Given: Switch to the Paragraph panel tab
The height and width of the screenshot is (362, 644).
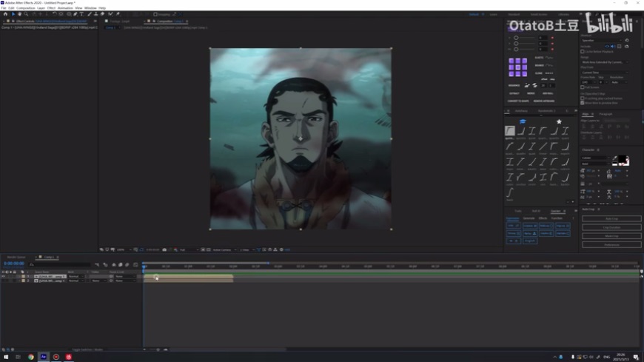Looking at the screenshot, I should click(606, 114).
